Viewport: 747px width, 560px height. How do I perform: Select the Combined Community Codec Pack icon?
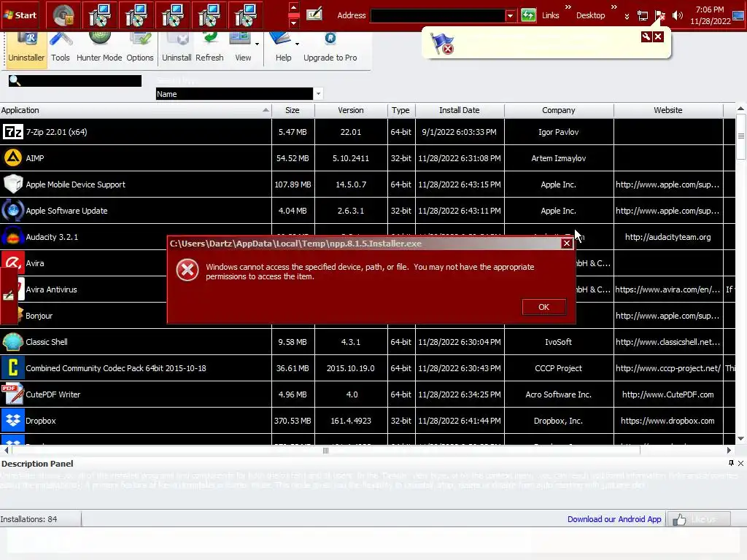pyautogui.click(x=13, y=368)
